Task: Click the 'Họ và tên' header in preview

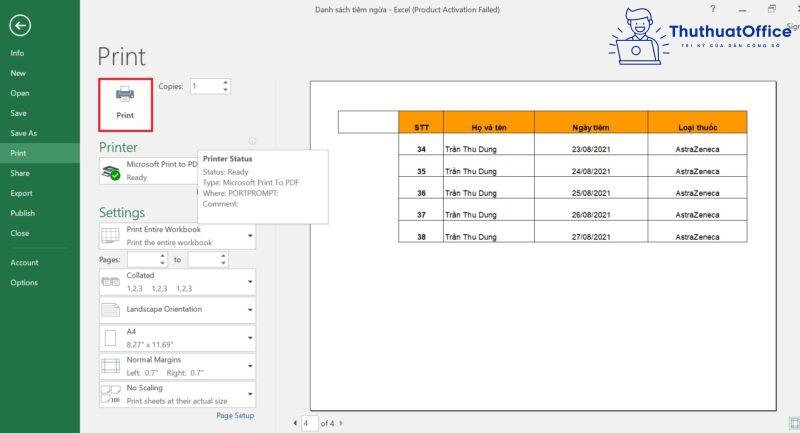Action: click(489, 128)
